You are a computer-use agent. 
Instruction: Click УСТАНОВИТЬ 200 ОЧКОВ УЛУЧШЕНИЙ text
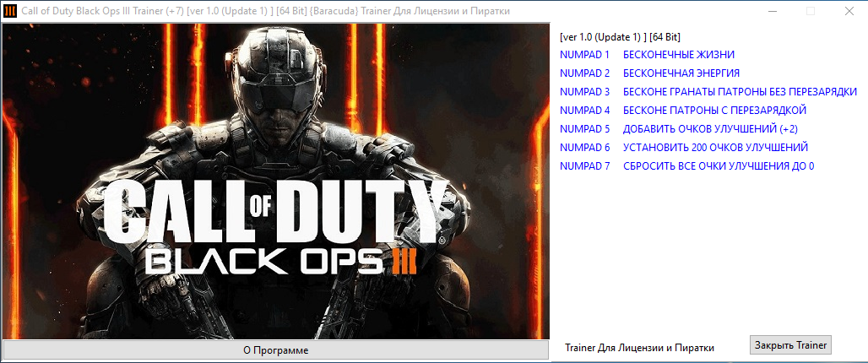tap(715, 148)
